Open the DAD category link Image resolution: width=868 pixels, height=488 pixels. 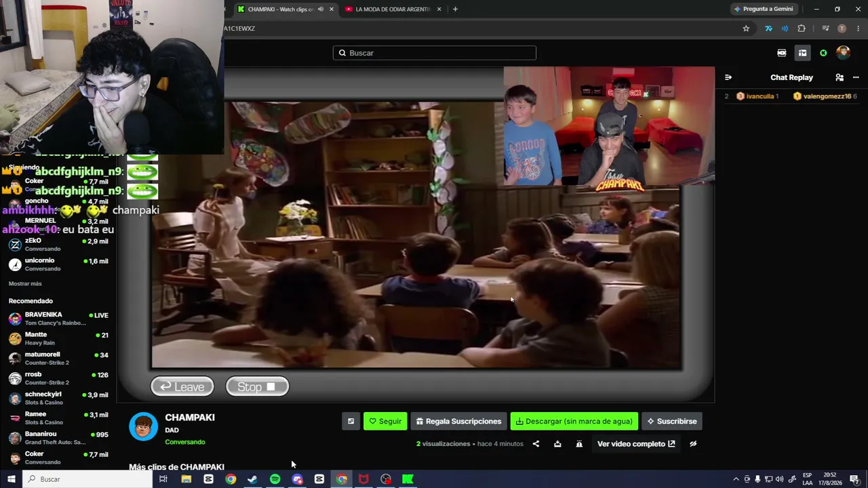tap(172, 430)
